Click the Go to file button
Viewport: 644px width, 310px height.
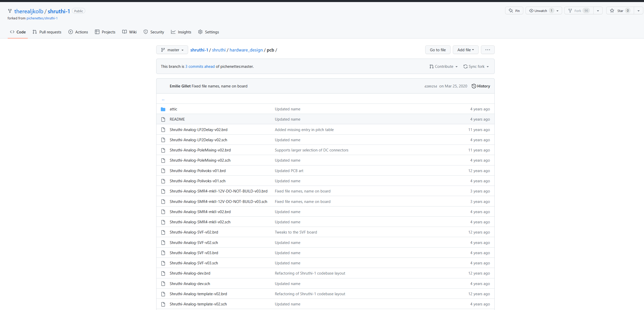pyautogui.click(x=438, y=50)
